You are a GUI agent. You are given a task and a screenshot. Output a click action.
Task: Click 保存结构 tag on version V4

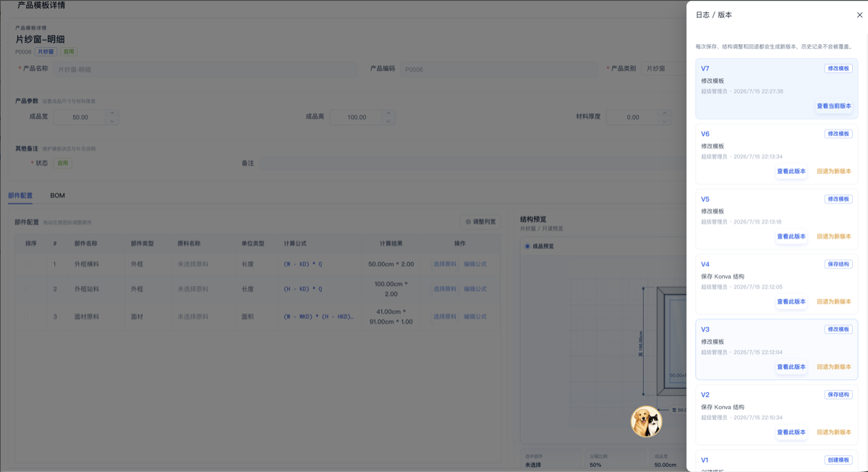(x=838, y=264)
